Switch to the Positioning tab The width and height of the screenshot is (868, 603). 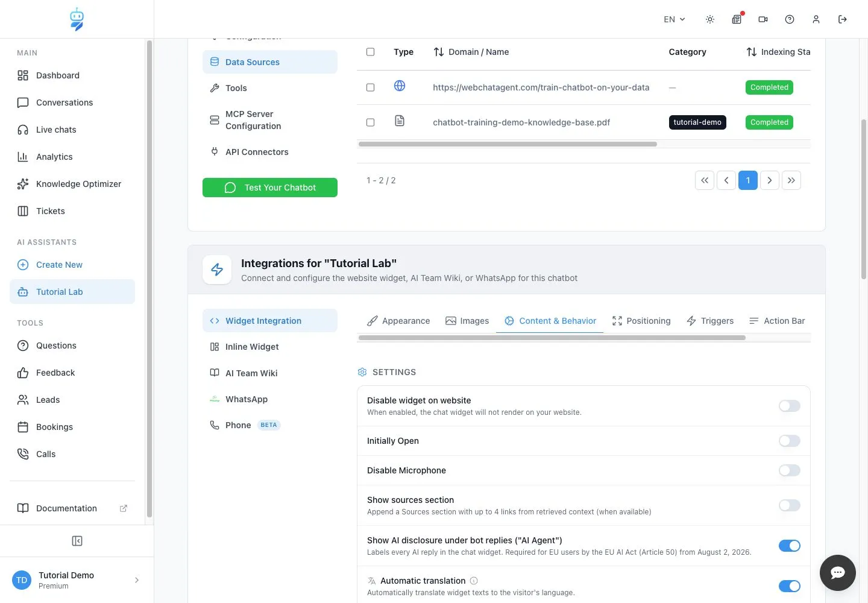click(x=641, y=321)
